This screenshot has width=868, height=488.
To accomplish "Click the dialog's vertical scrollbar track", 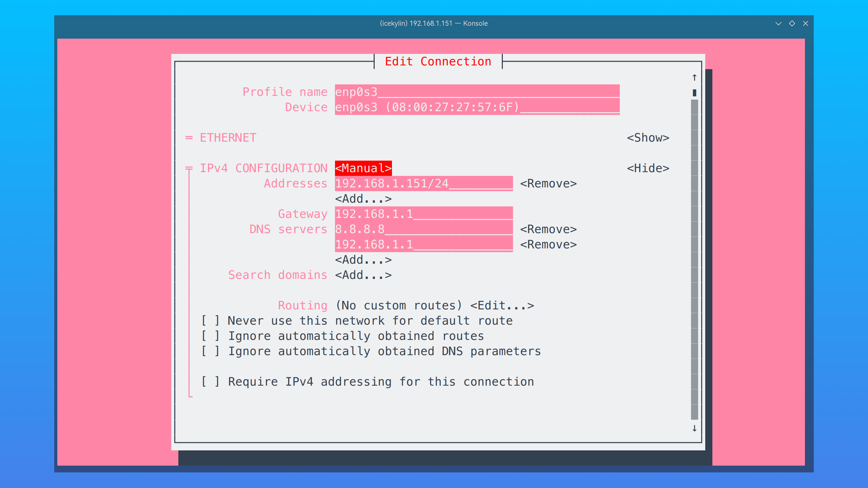I will (694, 260).
